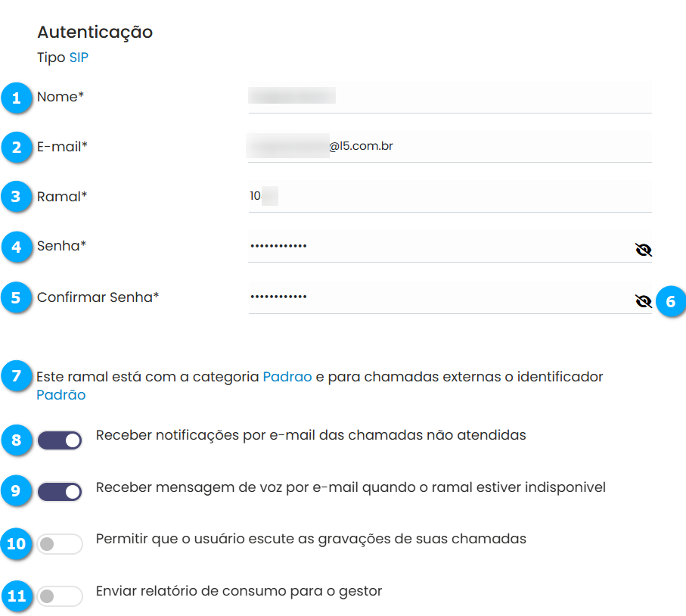The height and width of the screenshot is (616, 686).
Task: Focus the Senha password field
Action: coord(439,246)
